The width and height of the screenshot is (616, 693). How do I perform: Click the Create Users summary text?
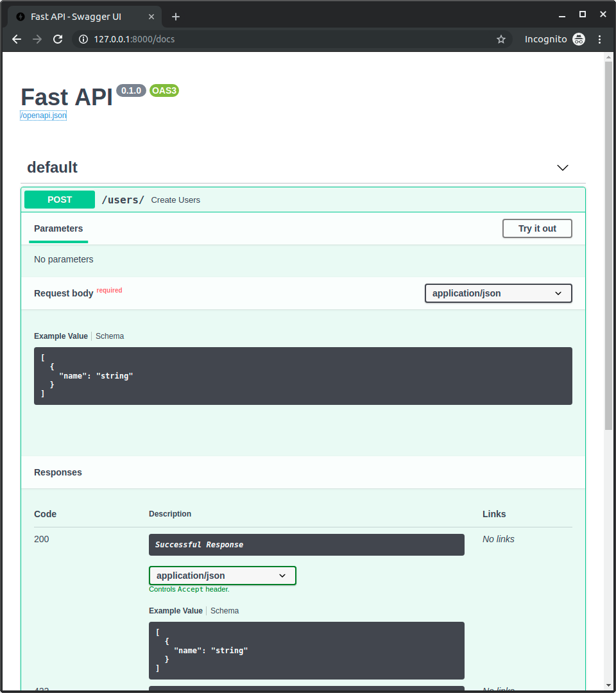click(175, 200)
